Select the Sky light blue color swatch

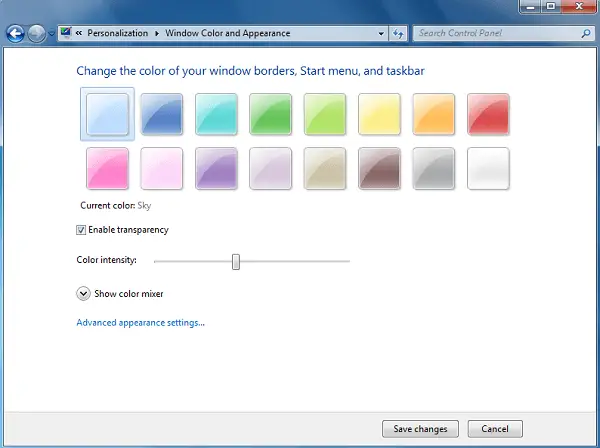107,114
